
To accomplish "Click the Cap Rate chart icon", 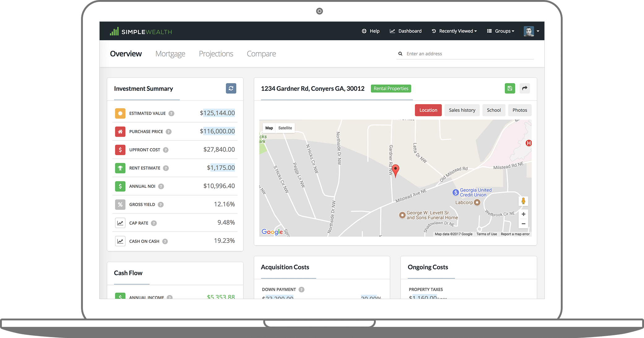I will (120, 223).
